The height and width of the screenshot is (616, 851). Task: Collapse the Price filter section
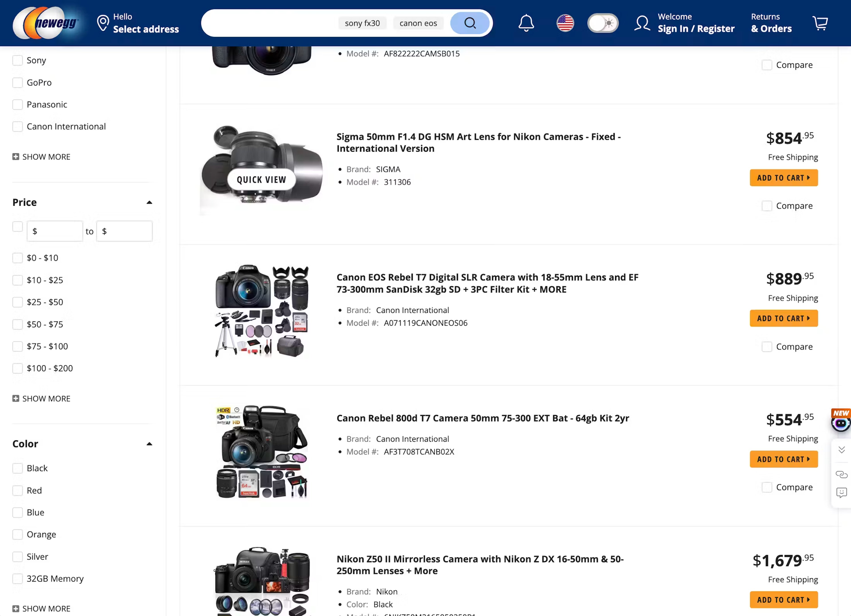pos(149,202)
